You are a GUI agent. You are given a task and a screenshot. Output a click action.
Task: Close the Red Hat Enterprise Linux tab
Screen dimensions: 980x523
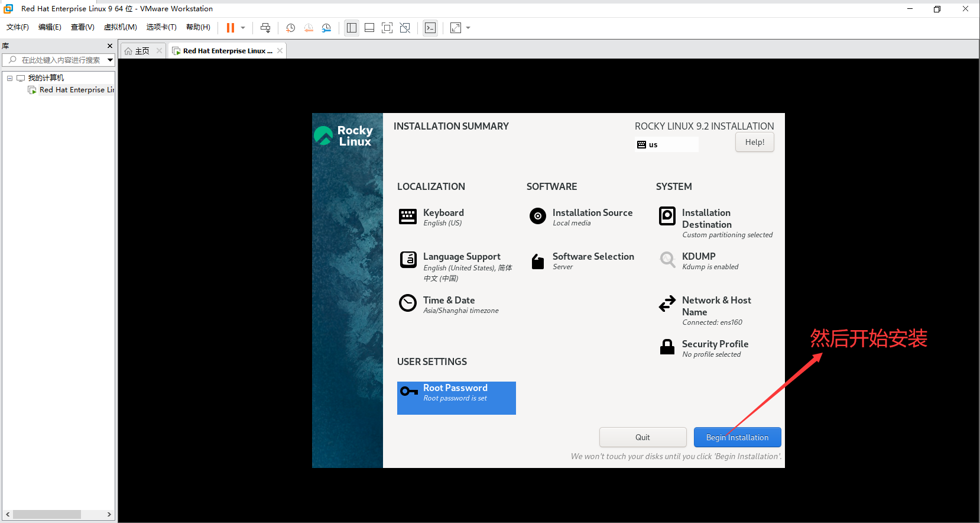coord(280,51)
